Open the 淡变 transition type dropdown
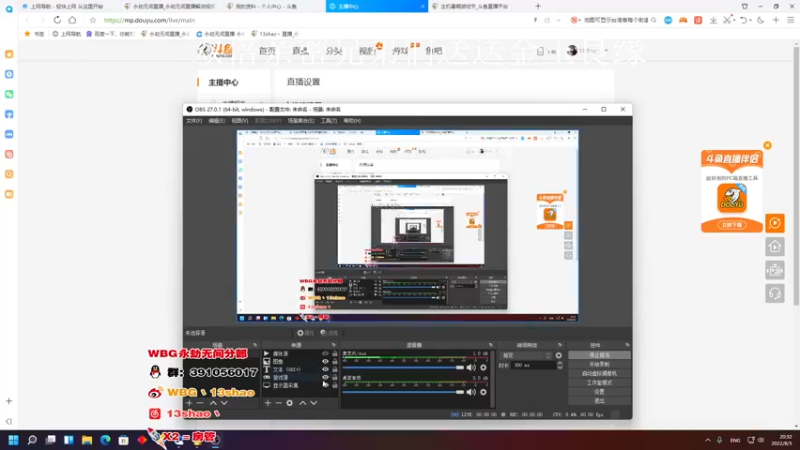The width and height of the screenshot is (800, 450). [527, 355]
